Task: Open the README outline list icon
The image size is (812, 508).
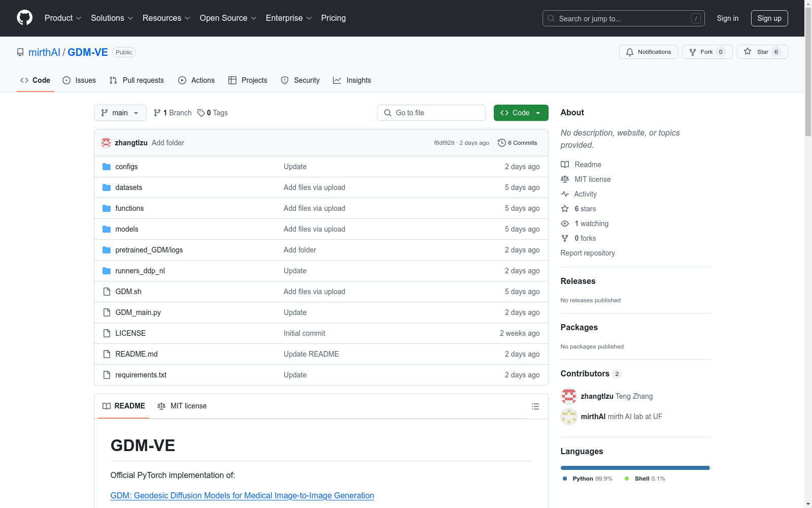Action: 535,406
